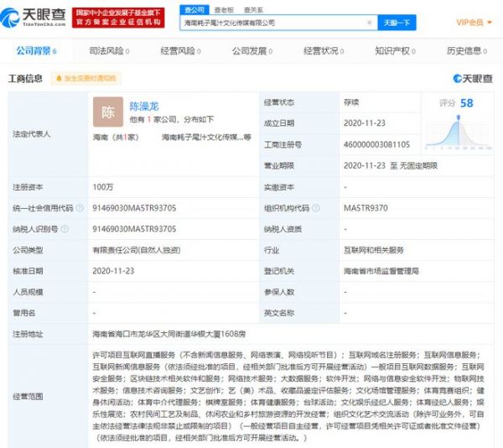
Task: Switch to the 查老板 search mode
Action: 223,10
